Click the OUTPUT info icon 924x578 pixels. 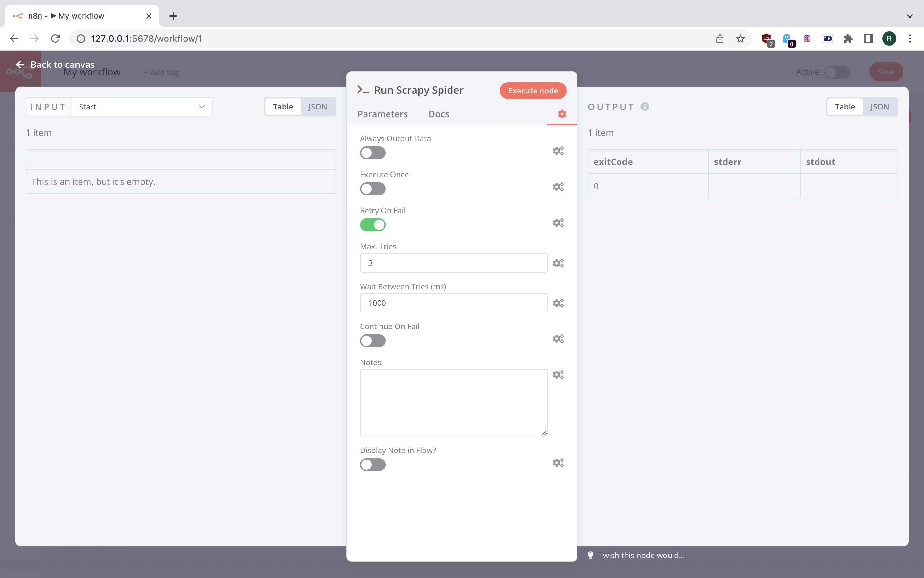(x=645, y=107)
